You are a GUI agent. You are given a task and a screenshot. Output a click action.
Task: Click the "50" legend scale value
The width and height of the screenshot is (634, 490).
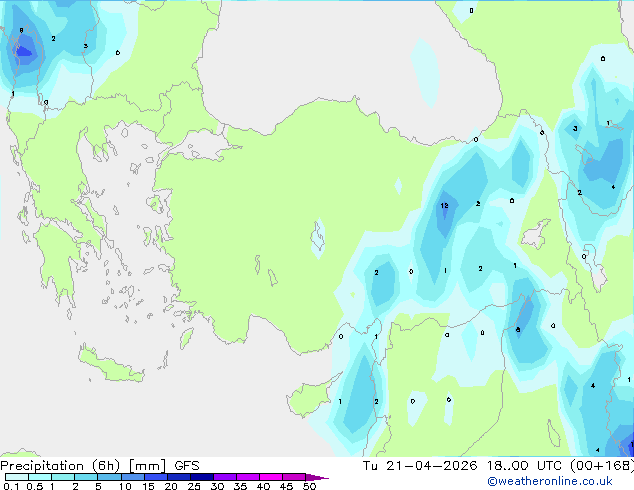(309, 486)
